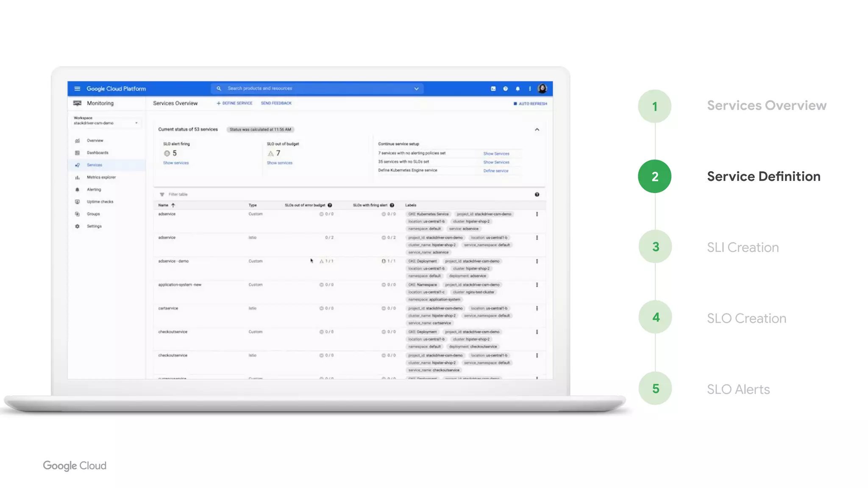
Task: Click the help question mark in header
Action: [x=505, y=89]
